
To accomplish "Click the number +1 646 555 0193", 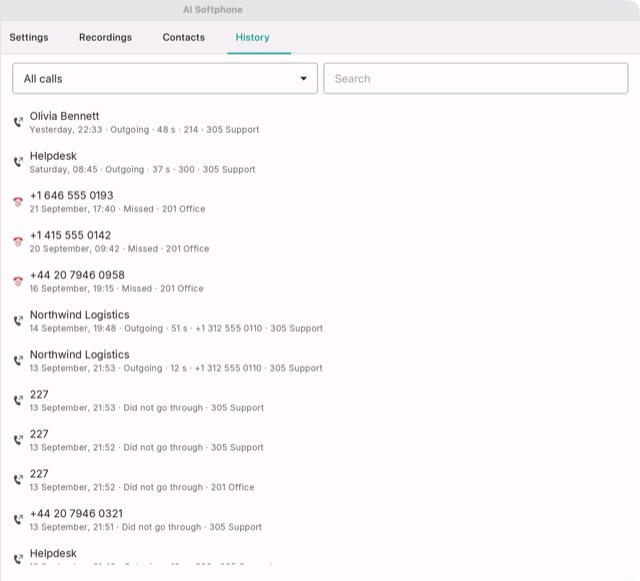I will pos(71,196).
